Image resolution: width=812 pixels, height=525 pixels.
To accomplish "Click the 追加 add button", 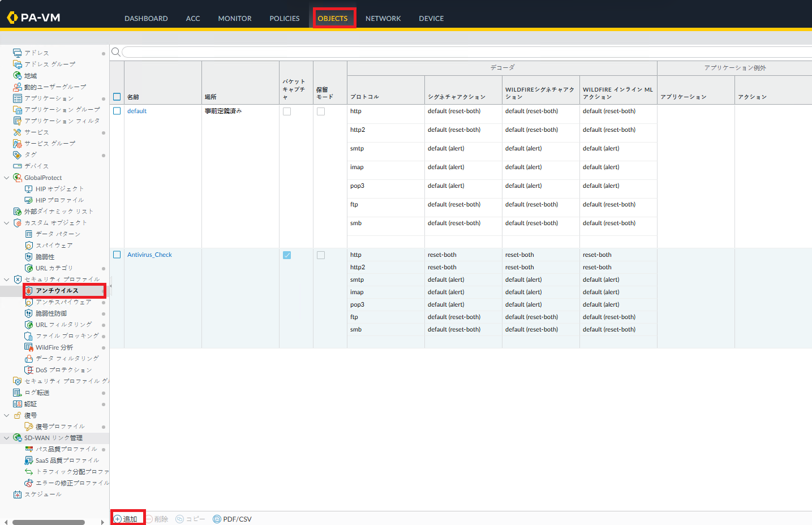I will coord(126,519).
